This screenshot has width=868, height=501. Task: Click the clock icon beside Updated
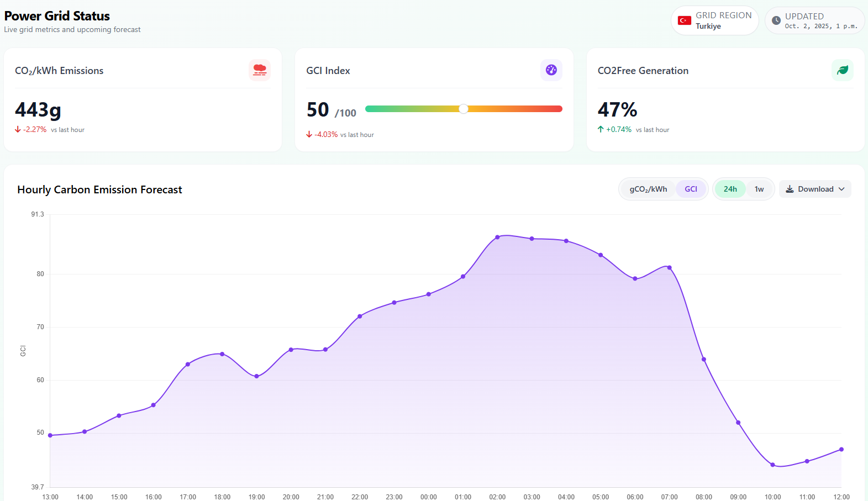[x=776, y=20]
